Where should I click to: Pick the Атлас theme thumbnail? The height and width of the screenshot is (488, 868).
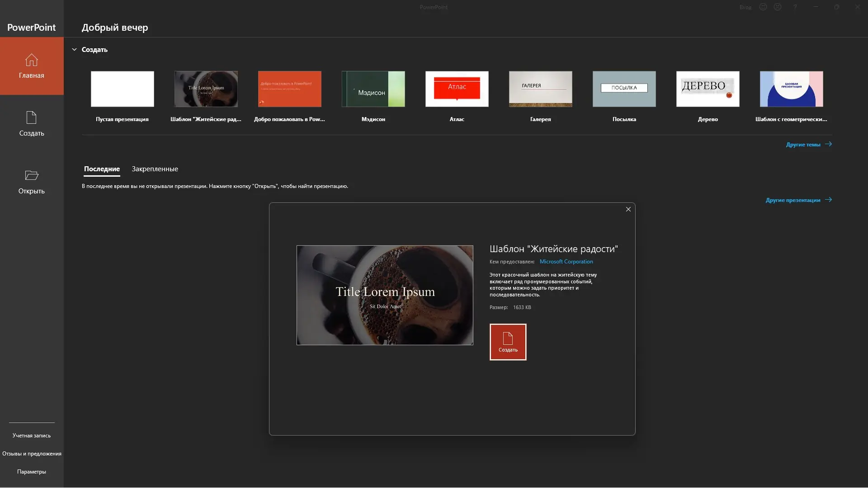[x=457, y=89]
